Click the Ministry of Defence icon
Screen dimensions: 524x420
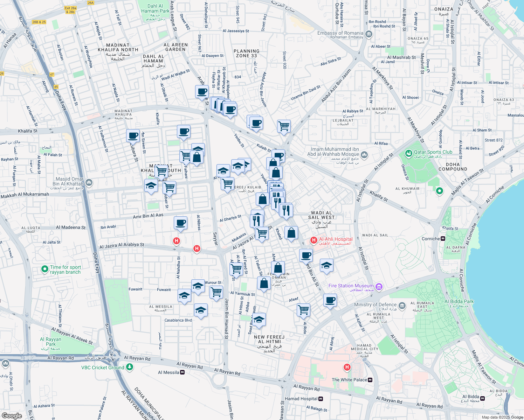click(402, 306)
